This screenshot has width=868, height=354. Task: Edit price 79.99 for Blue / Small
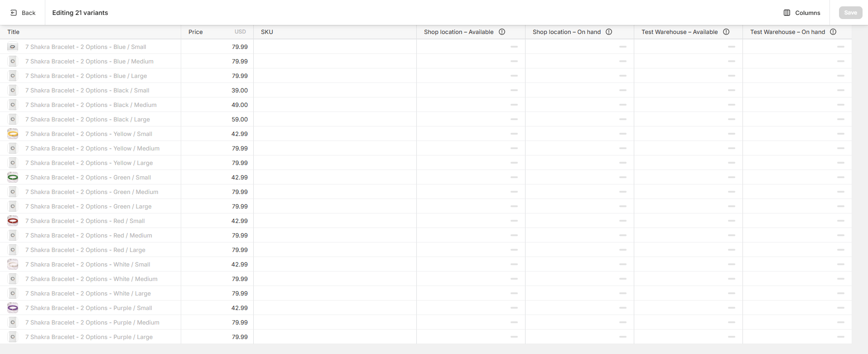217,47
